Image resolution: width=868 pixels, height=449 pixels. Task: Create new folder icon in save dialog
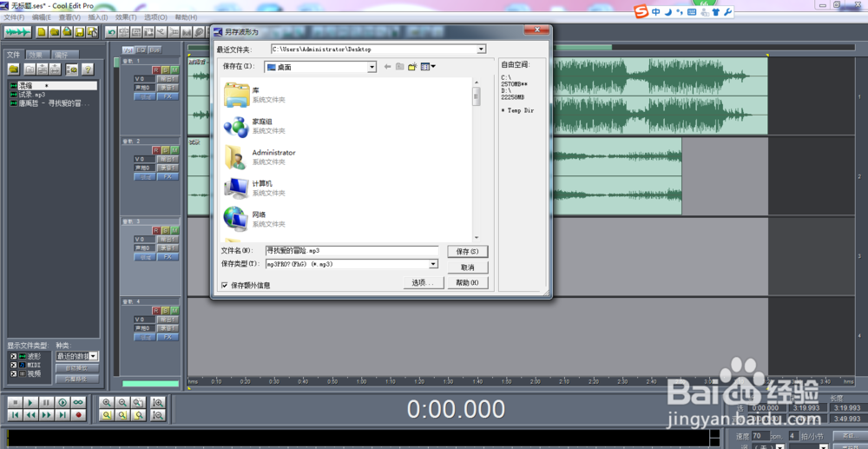412,67
